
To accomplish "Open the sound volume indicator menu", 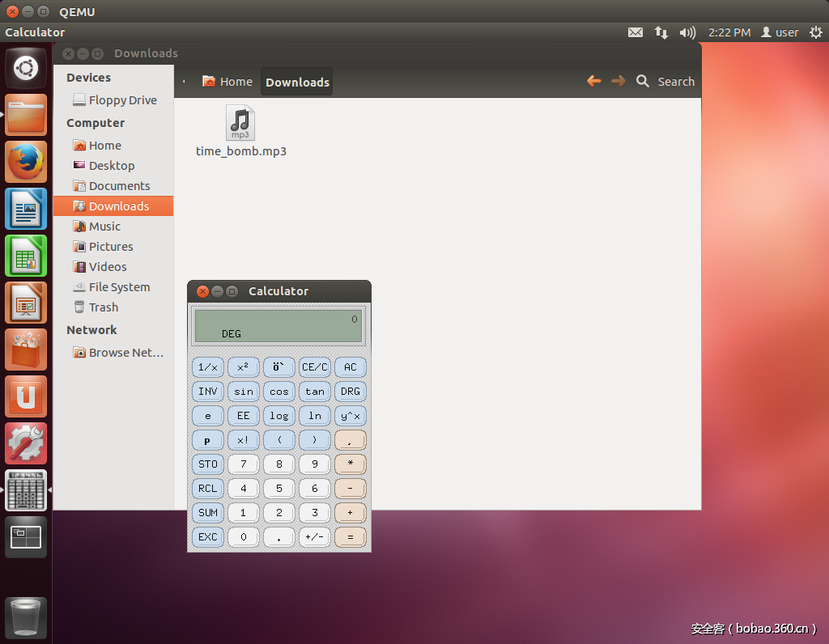I will 687,32.
